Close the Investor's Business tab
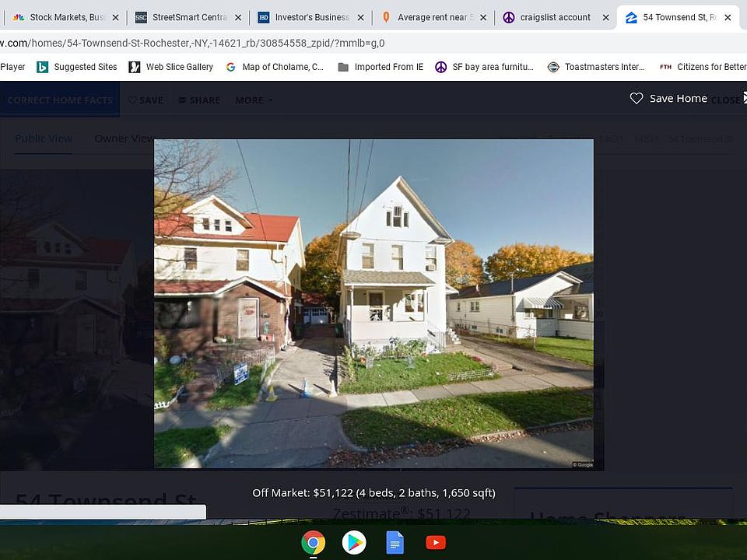Screen dimensions: 747x560 pos(360,18)
